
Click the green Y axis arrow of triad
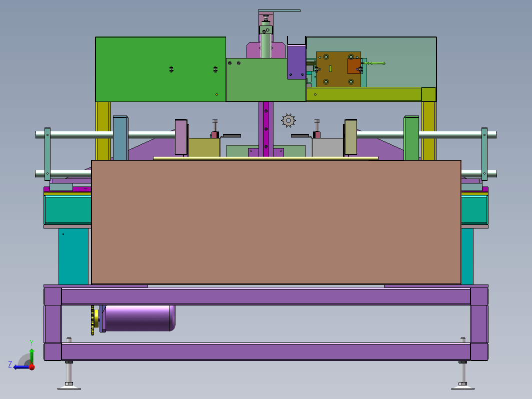(x=31, y=356)
